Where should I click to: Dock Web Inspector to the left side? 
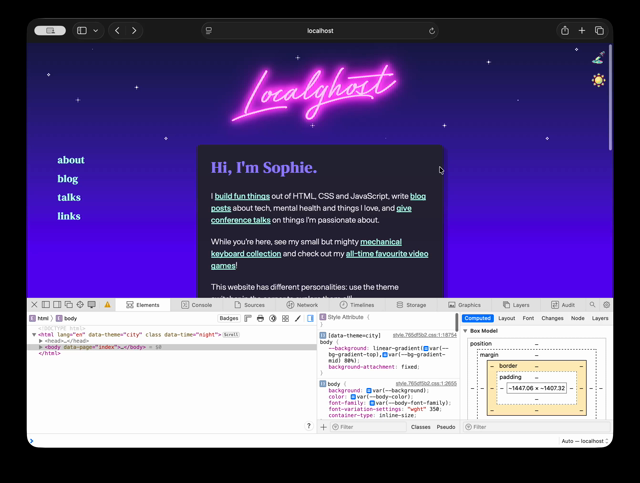click(46, 305)
